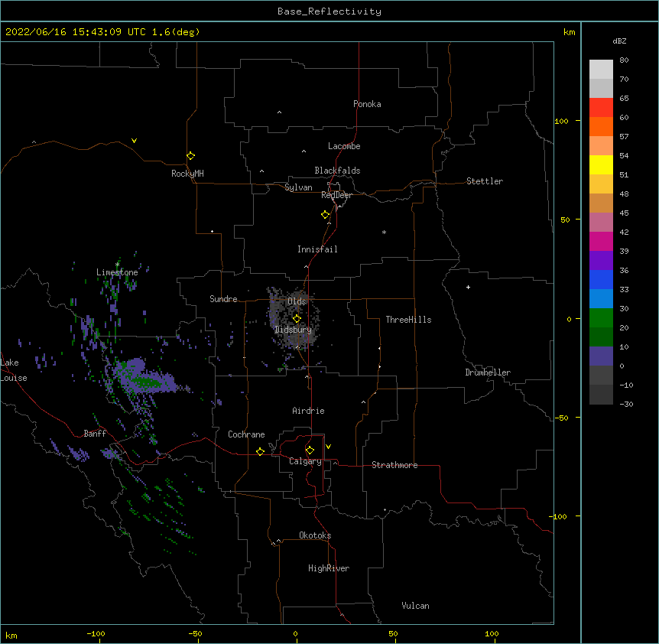The image size is (659, 644).
Task: Click the Sundre town label
Action: point(223,299)
